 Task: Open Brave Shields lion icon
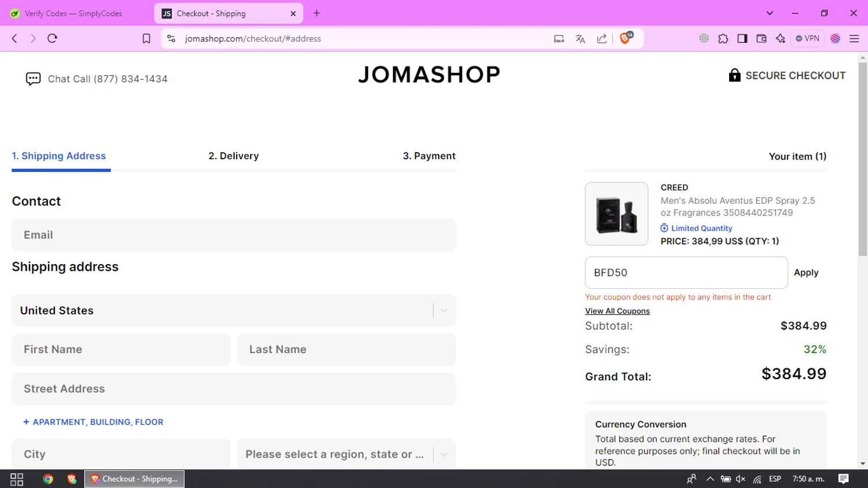(625, 38)
